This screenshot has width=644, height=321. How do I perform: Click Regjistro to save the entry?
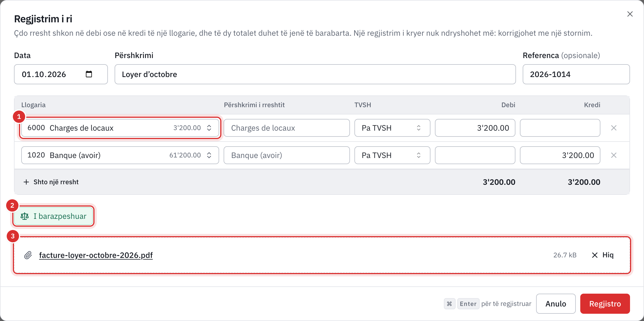[605, 304]
